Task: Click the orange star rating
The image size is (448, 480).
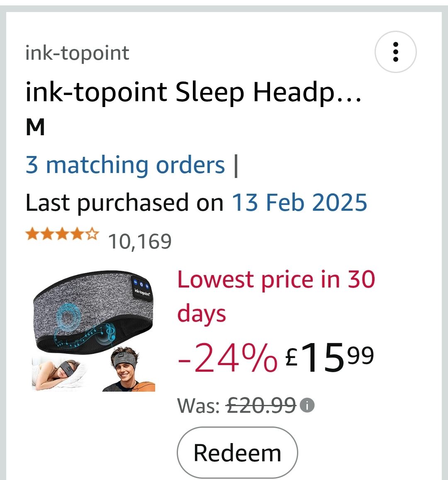Action: coord(62,235)
